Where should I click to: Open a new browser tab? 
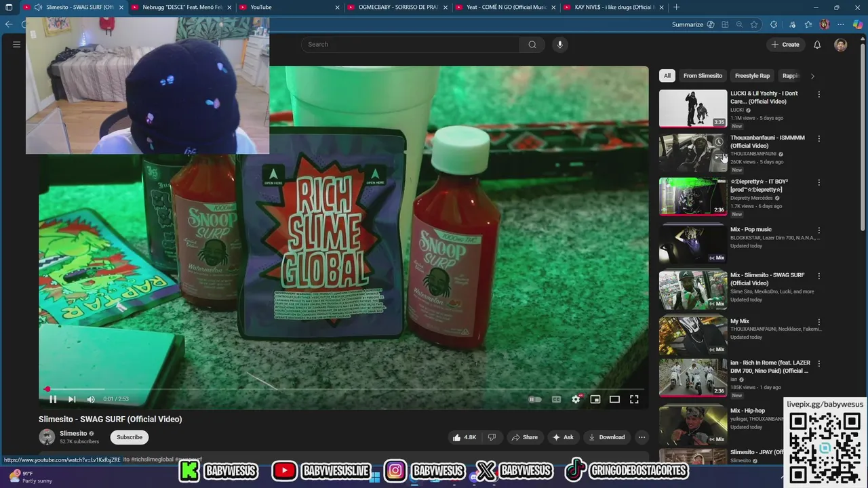coord(676,7)
